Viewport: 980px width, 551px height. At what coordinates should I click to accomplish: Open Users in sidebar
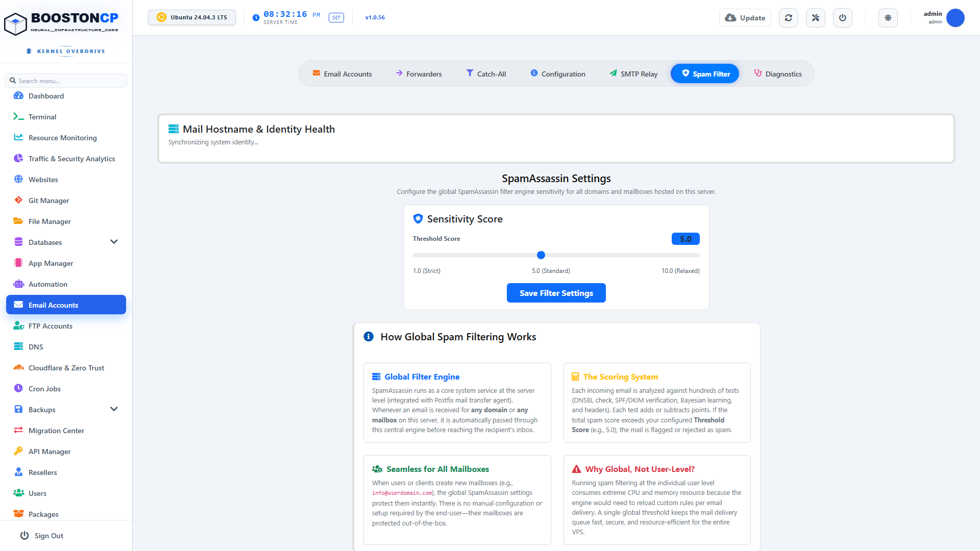(66, 493)
